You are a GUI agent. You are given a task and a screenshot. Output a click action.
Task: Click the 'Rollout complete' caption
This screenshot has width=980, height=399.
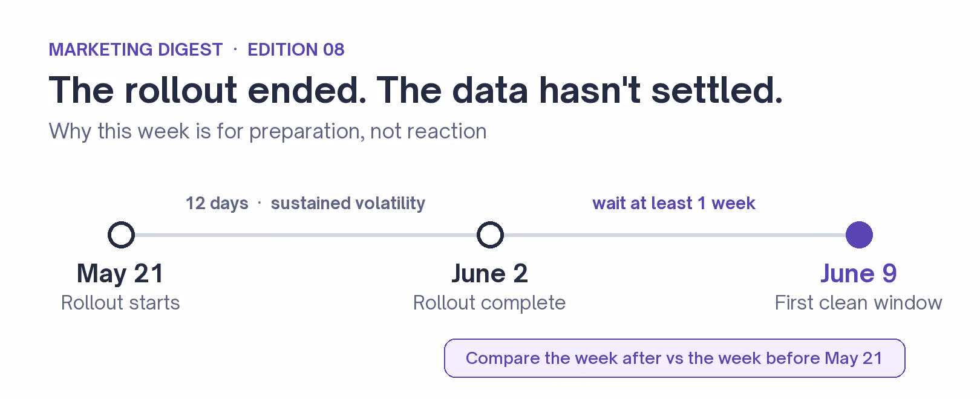[489, 303]
